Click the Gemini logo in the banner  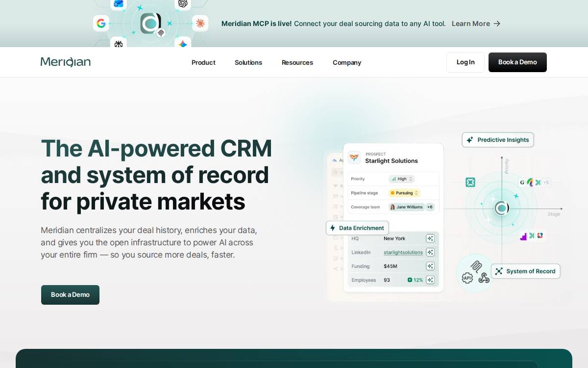pos(183,43)
